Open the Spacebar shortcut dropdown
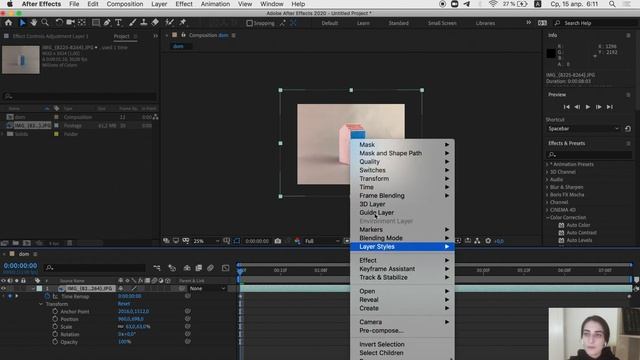The height and width of the screenshot is (360, 640). pyautogui.click(x=583, y=129)
